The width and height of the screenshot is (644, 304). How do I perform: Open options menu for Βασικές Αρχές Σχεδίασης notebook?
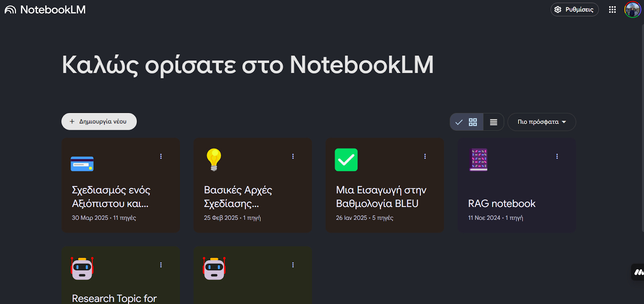[293, 156]
